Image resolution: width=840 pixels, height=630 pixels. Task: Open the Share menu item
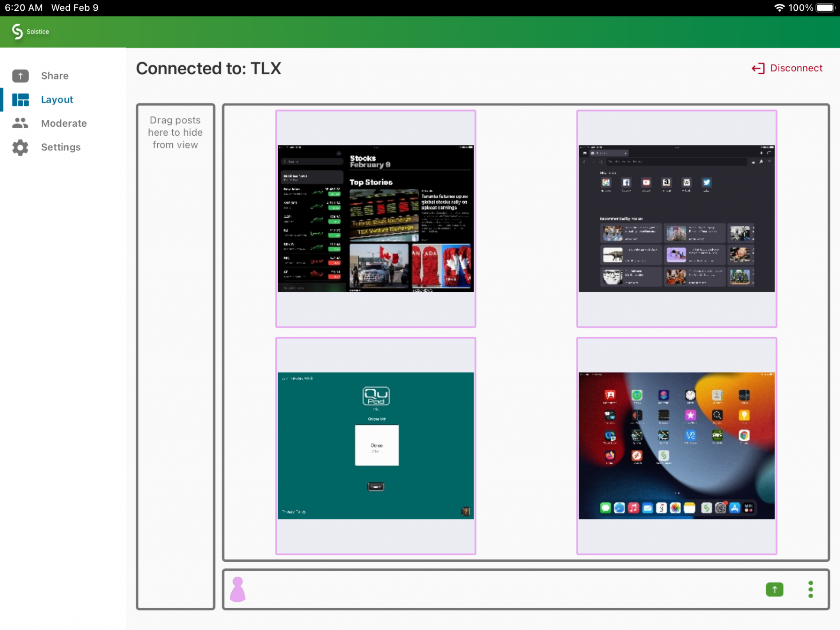tap(55, 76)
